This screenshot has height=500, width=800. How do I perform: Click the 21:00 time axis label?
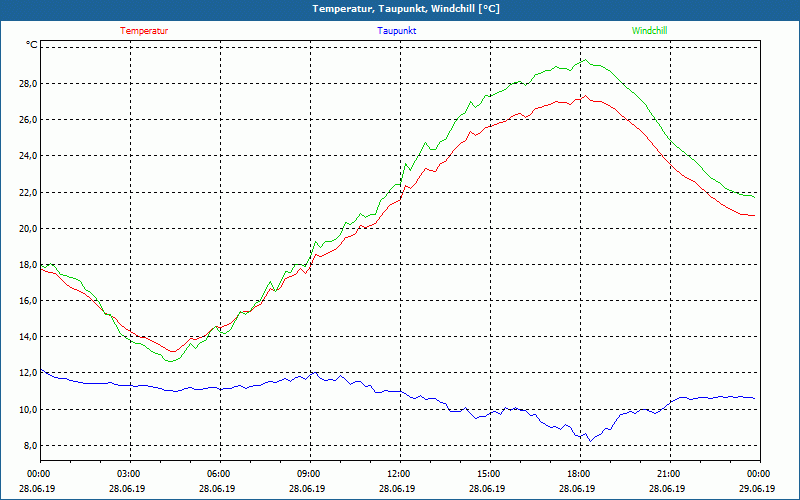point(670,474)
